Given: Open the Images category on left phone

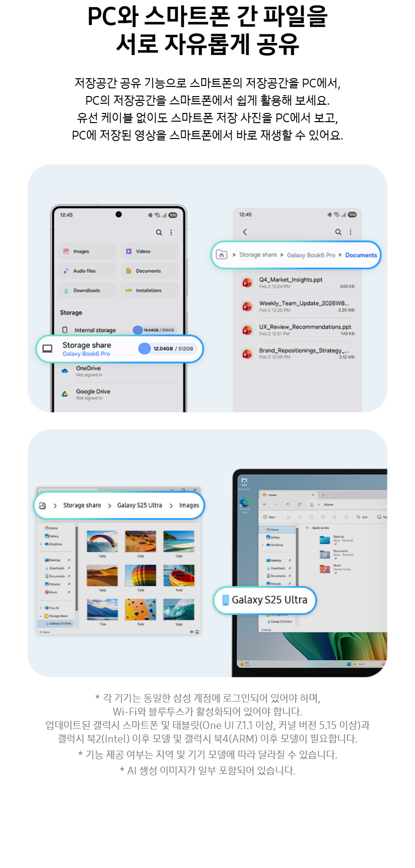Looking at the screenshot, I should pos(87,252).
